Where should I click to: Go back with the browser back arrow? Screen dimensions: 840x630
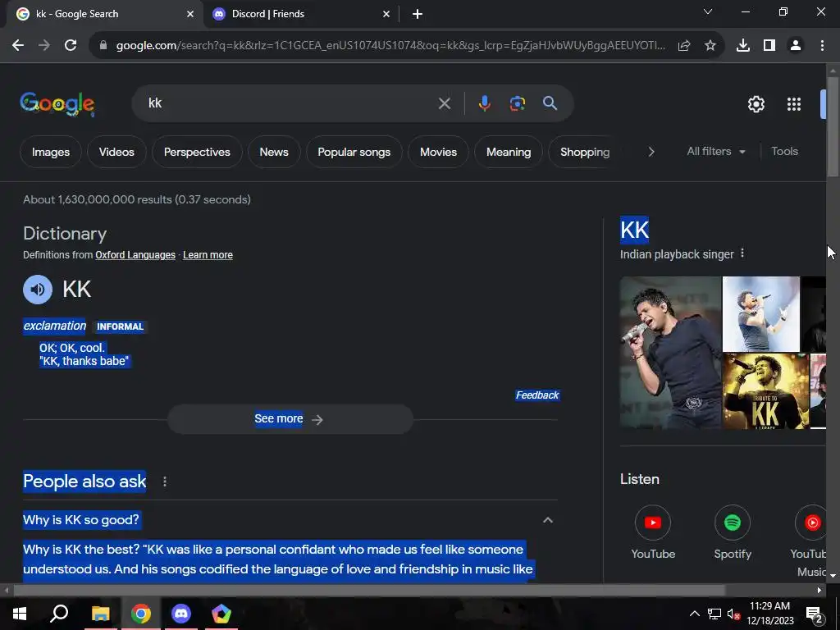coord(18,46)
